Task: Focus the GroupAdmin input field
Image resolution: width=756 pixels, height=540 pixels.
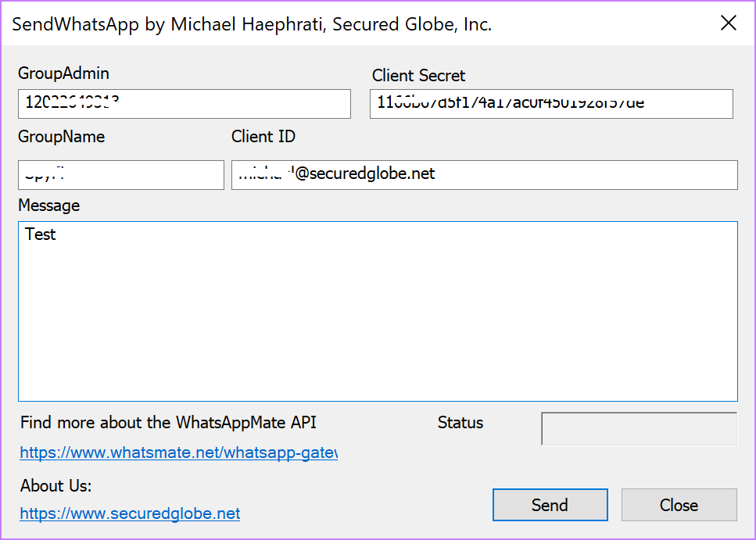Action: [x=185, y=104]
